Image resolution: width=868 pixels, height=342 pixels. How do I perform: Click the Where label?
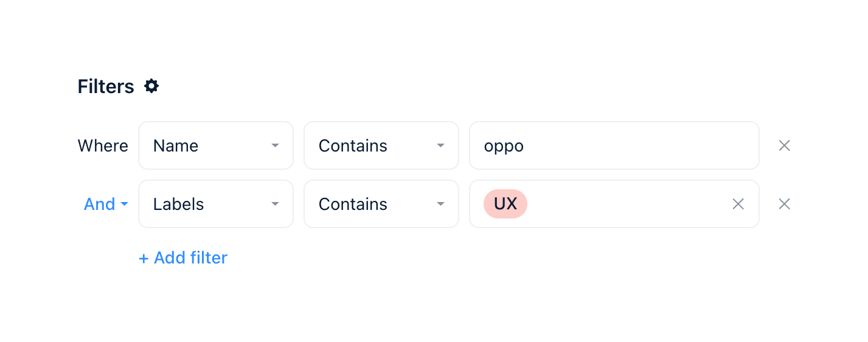[103, 146]
